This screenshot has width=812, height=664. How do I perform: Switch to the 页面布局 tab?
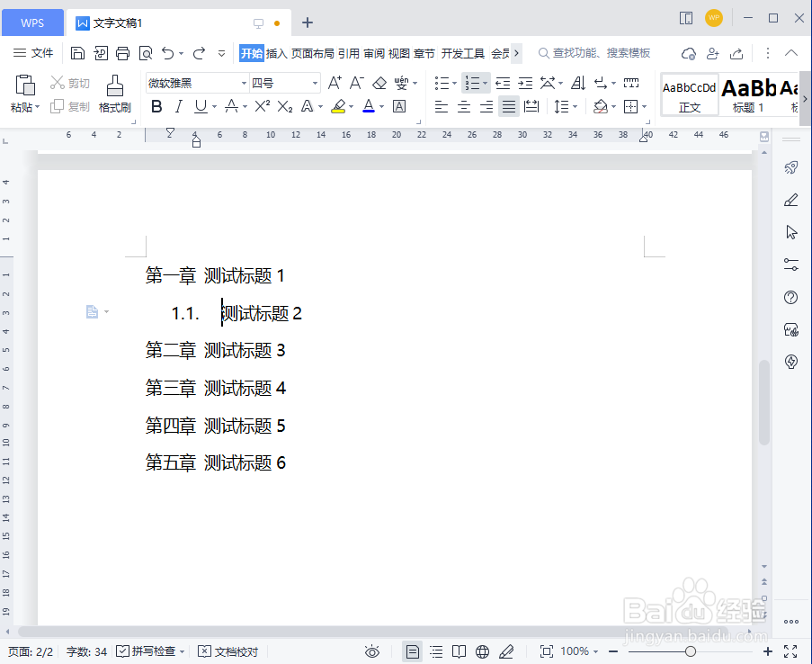pyautogui.click(x=313, y=53)
